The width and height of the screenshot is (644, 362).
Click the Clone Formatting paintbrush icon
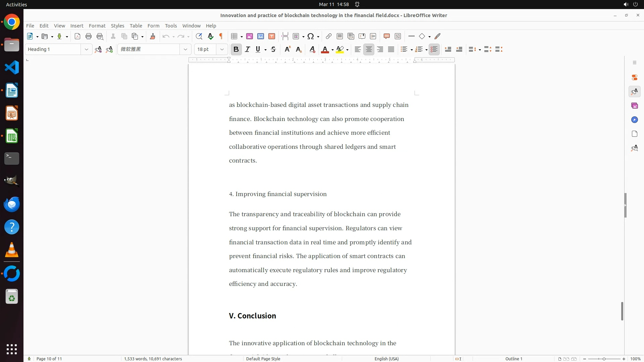153,36
